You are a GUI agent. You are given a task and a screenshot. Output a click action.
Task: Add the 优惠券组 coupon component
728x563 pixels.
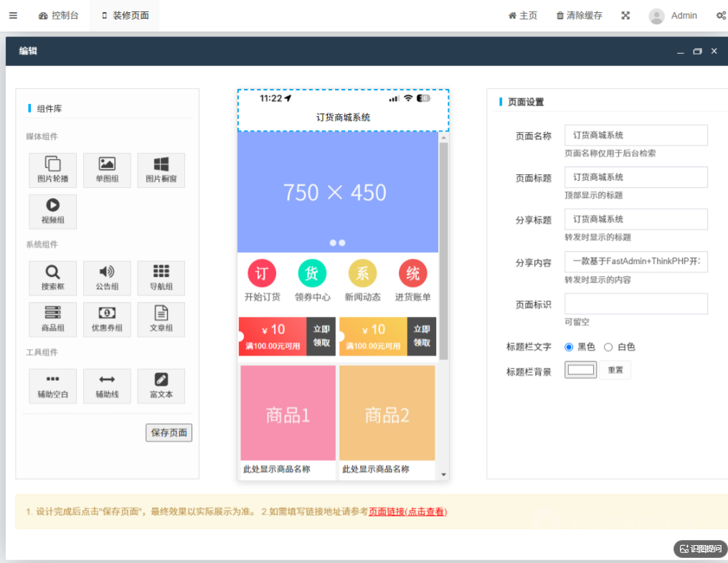click(x=107, y=319)
